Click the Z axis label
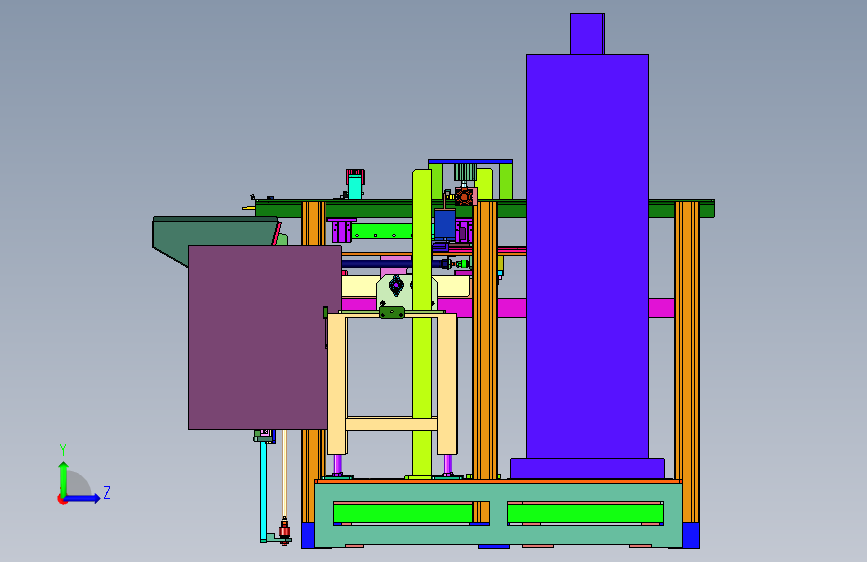The width and height of the screenshot is (867, 562). point(107,492)
